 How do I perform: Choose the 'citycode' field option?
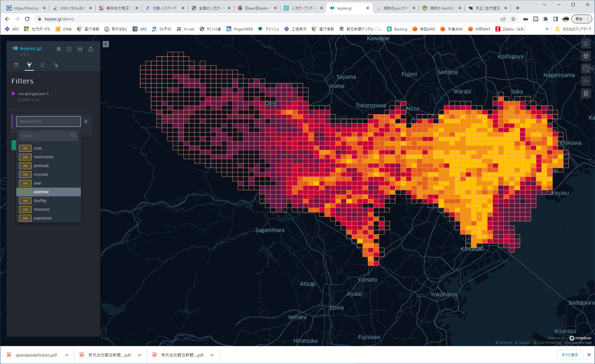pos(48,174)
